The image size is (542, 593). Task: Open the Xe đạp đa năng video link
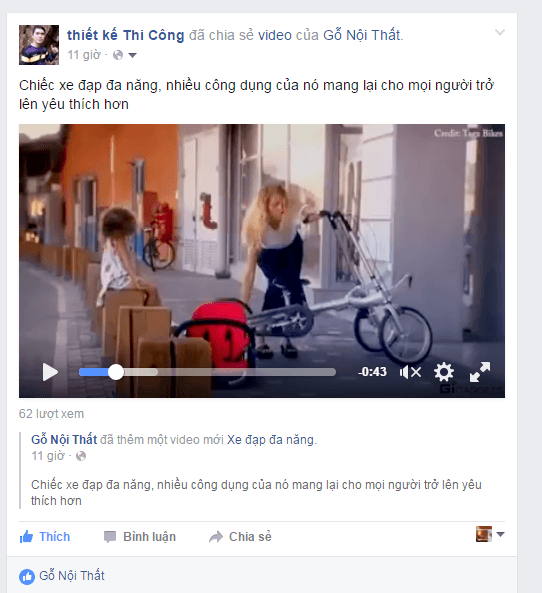270,440
